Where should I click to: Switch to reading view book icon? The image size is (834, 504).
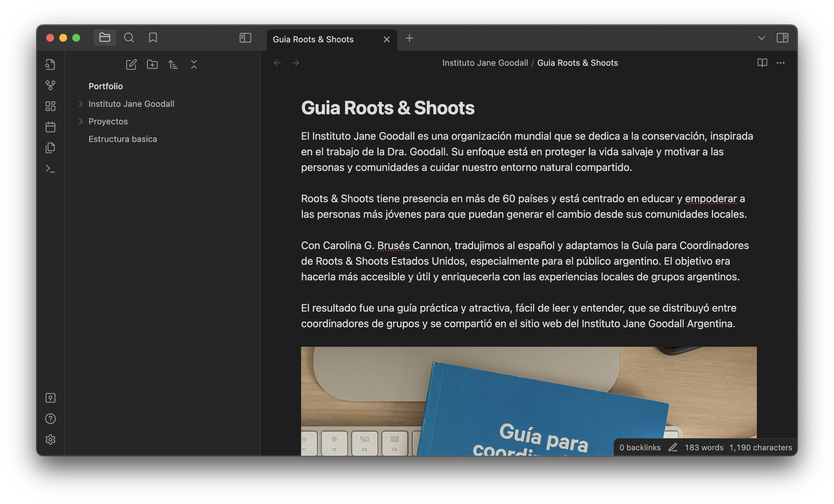762,63
